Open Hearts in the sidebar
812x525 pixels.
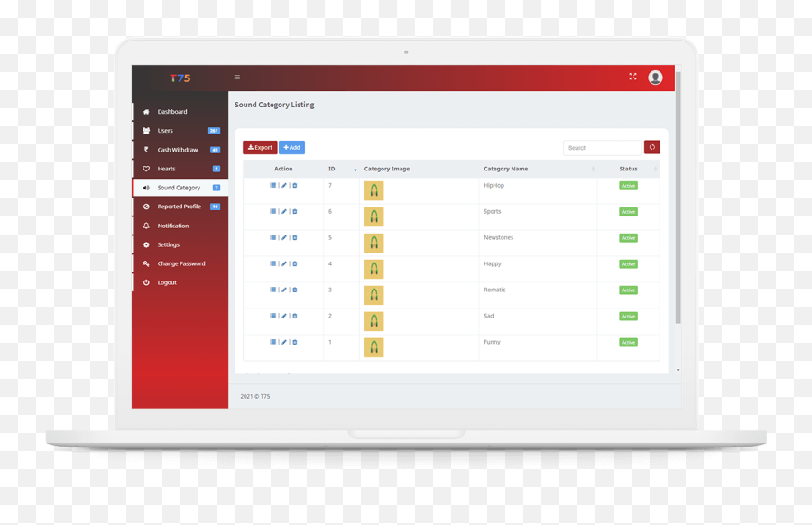point(180,169)
